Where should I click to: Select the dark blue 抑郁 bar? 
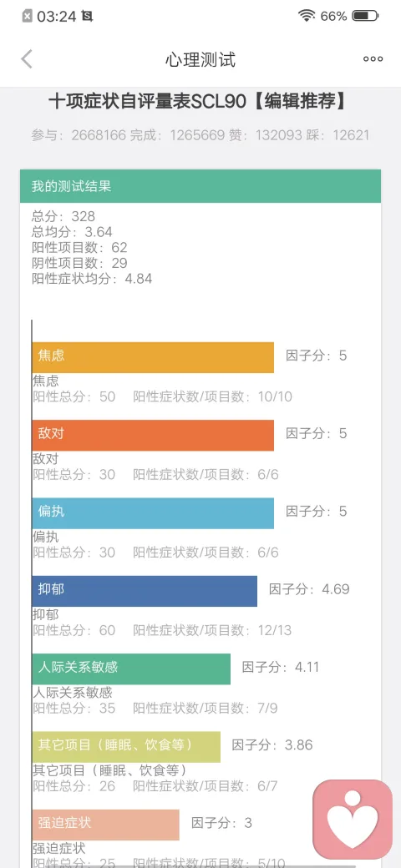[x=145, y=591]
